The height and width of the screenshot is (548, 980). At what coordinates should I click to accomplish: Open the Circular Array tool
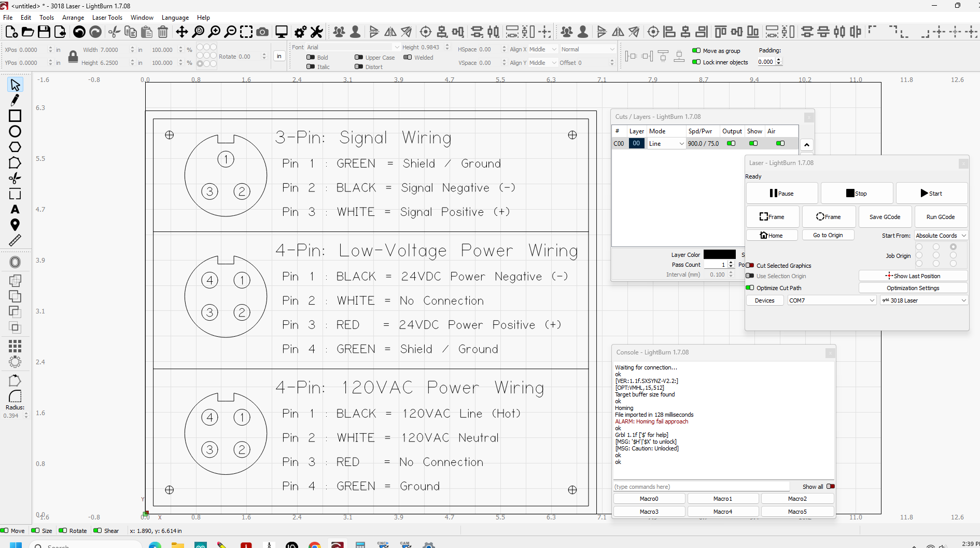(x=15, y=362)
